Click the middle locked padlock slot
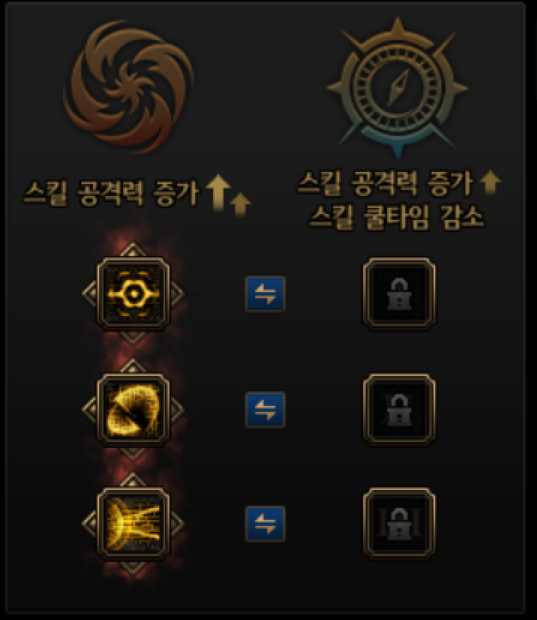The width and height of the screenshot is (537, 620). coord(399,410)
